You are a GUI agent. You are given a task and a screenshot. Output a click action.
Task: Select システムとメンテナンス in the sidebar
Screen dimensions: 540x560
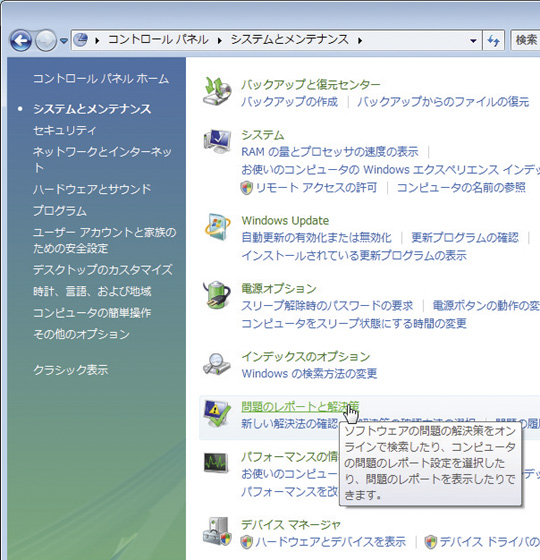pos(92,109)
